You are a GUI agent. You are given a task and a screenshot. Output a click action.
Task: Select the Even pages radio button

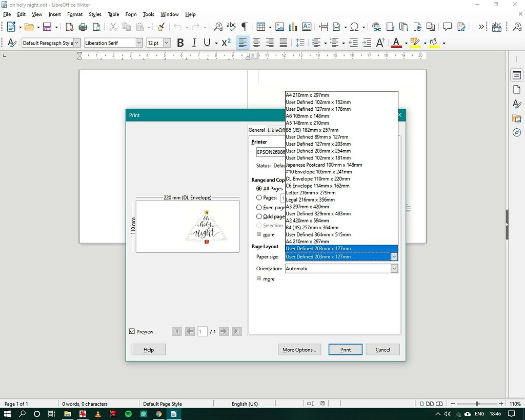[259, 207]
